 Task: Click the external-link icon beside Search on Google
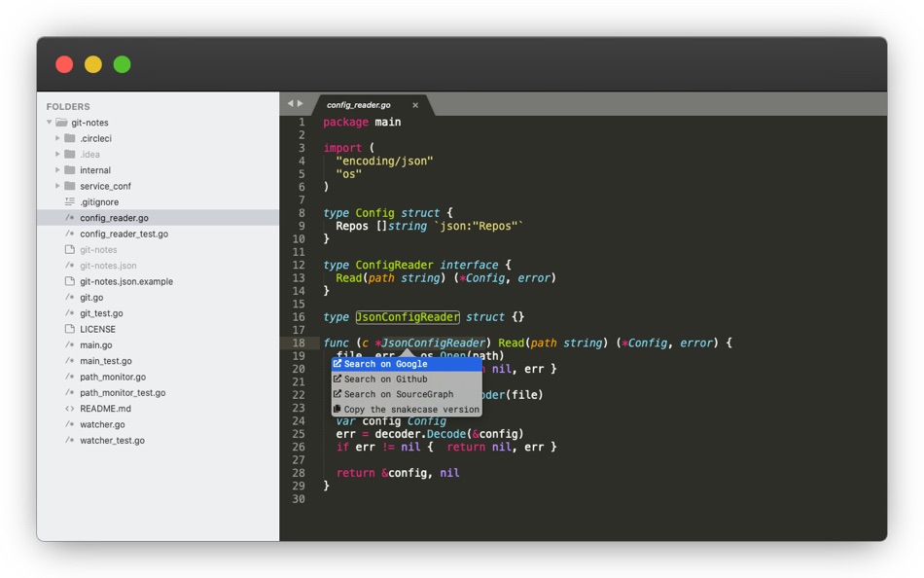[338, 364]
